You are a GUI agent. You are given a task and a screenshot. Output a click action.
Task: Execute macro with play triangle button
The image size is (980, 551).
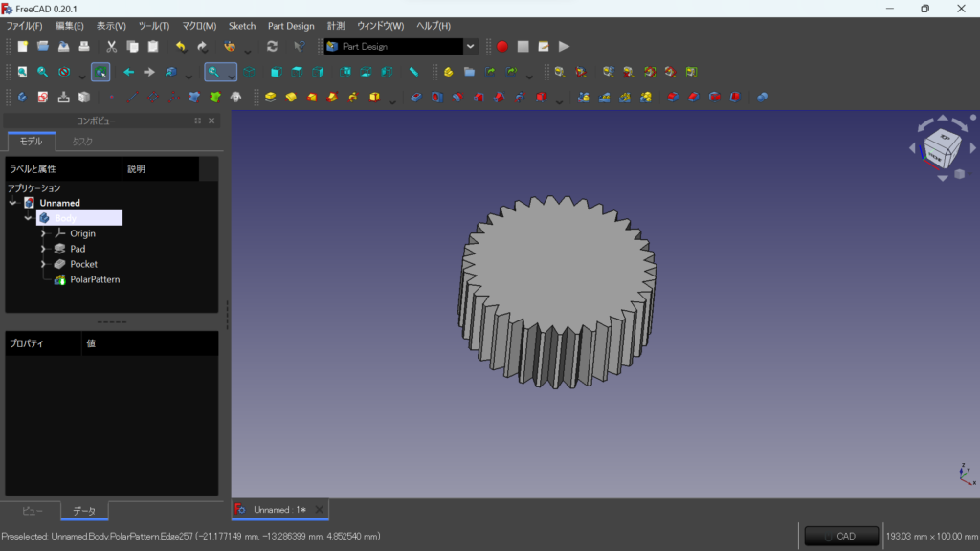(x=565, y=47)
